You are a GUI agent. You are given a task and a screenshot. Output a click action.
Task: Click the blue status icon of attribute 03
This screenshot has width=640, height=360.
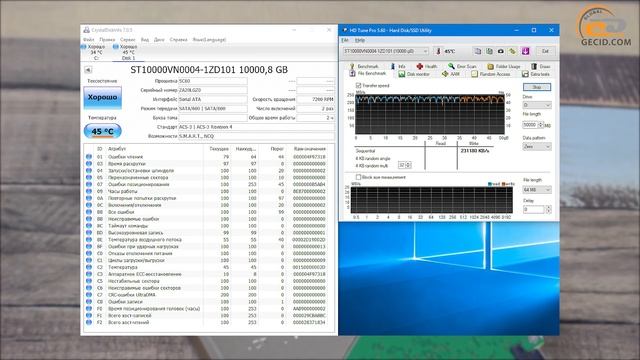89,164
